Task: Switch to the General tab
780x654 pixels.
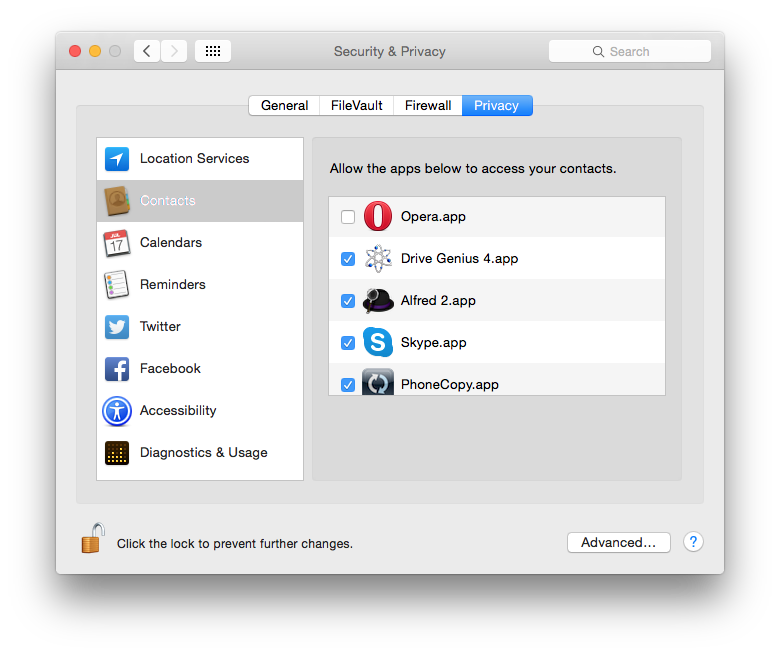Action: coord(284,106)
